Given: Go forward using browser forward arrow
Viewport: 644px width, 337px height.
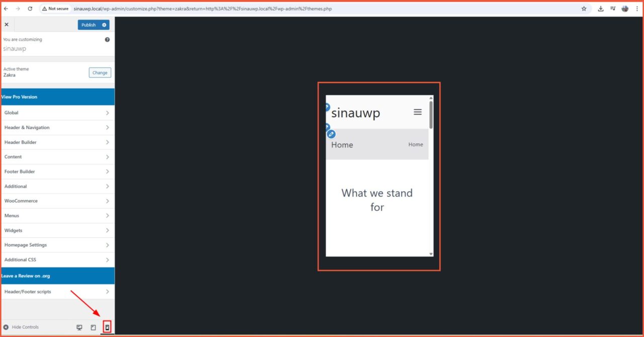Looking at the screenshot, I should tap(18, 9).
